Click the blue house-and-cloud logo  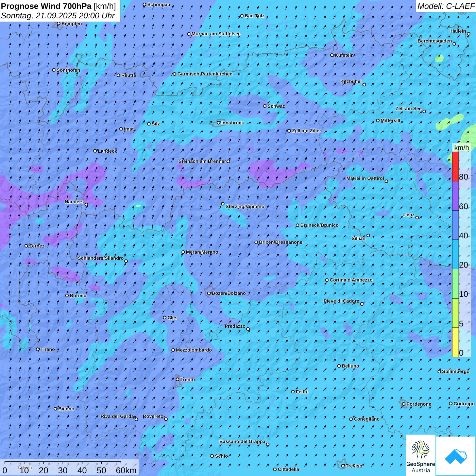click(456, 456)
